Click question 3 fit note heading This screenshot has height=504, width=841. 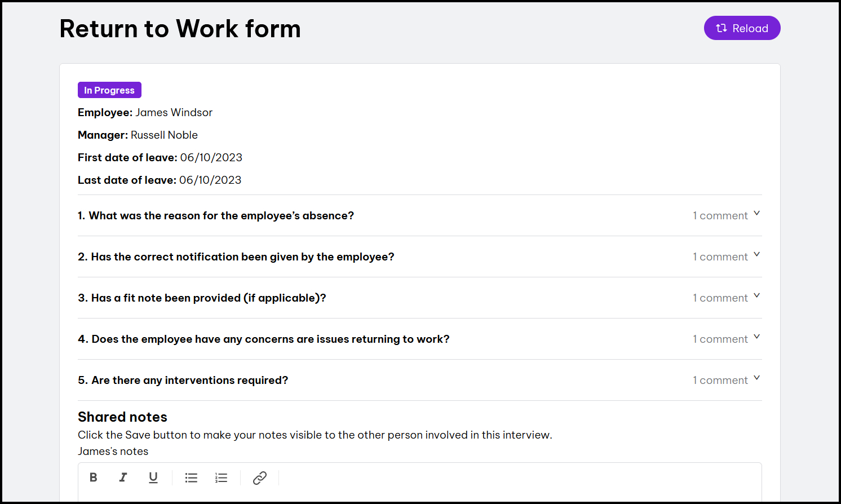202,298
